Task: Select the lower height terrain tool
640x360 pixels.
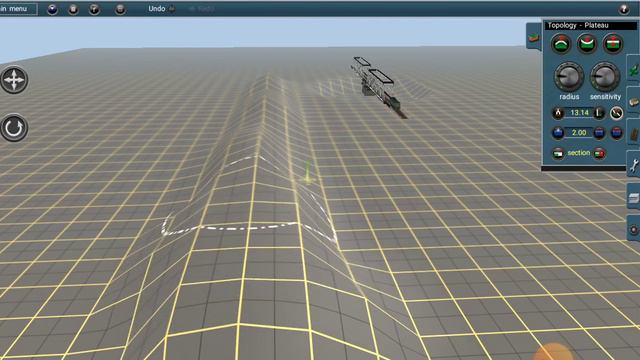Action: [x=587, y=44]
